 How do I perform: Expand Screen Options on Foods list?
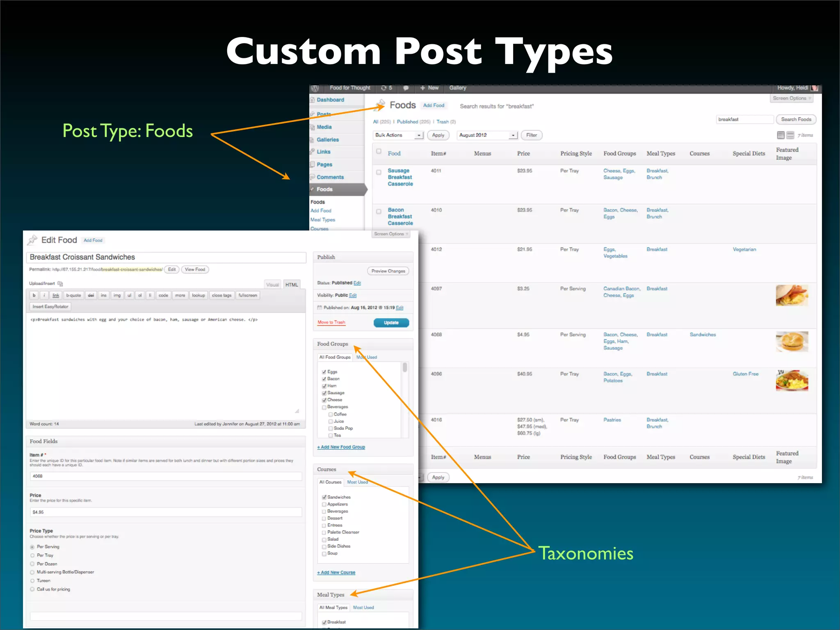pyautogui.click(x=792, y=98)
